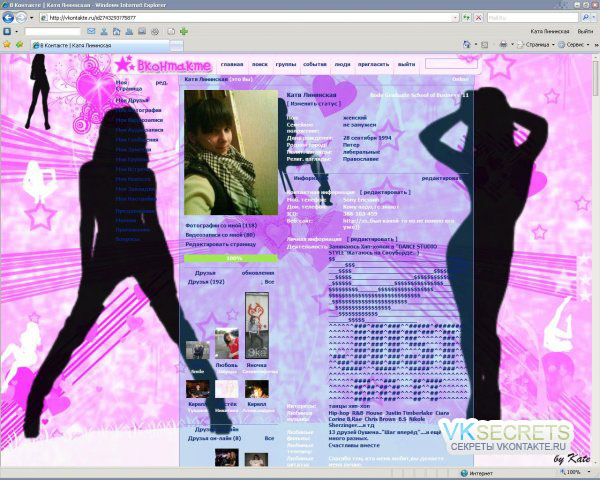Open Мои Фотографии in left sidebar
Viewport: 600px width, 480px height.
pyautogui.click(x=139, y=110)
